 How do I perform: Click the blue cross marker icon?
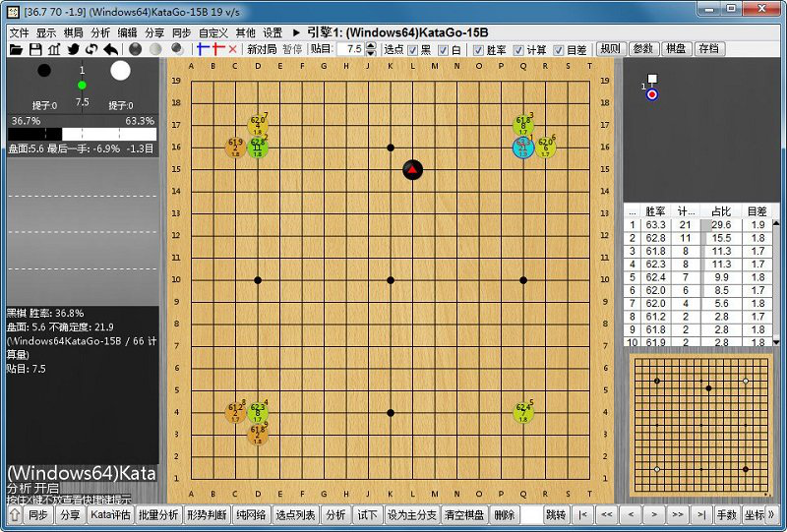pos(204,49)
